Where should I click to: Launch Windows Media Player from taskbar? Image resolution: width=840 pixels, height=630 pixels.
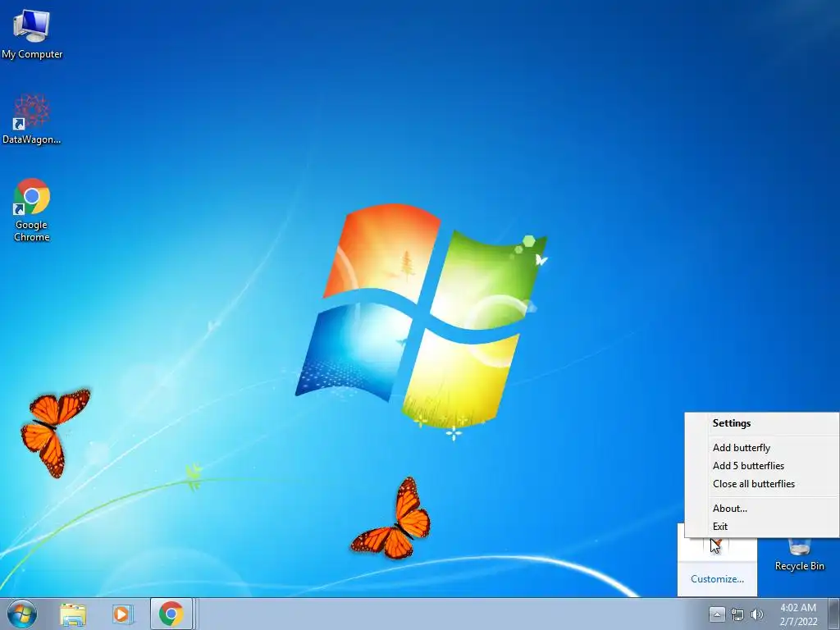(x=122, y=614)
